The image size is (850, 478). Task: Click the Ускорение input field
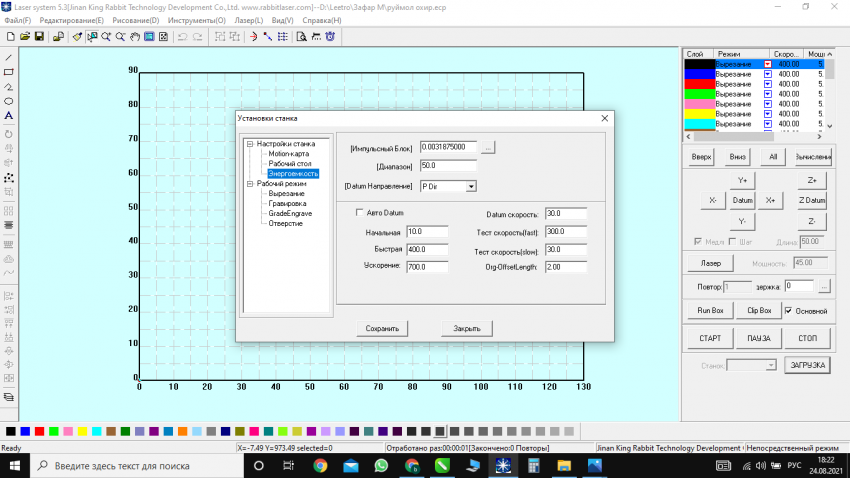coord(427,267)
